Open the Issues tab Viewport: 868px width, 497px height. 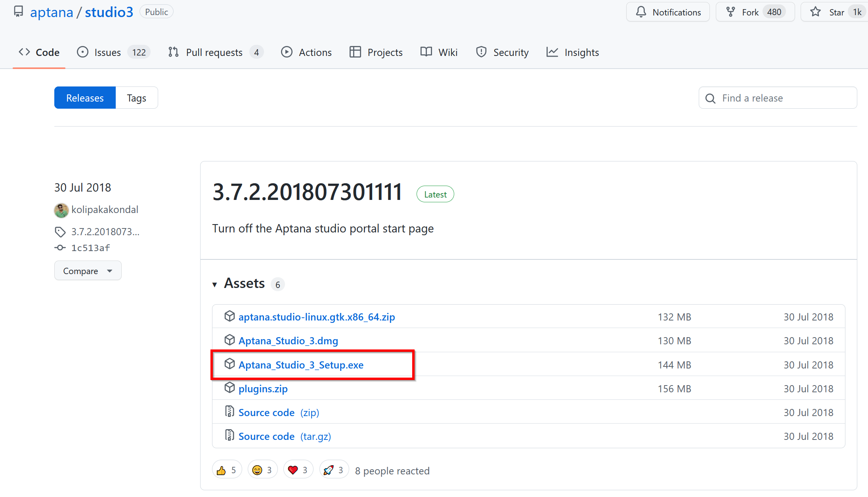(113, 52)
